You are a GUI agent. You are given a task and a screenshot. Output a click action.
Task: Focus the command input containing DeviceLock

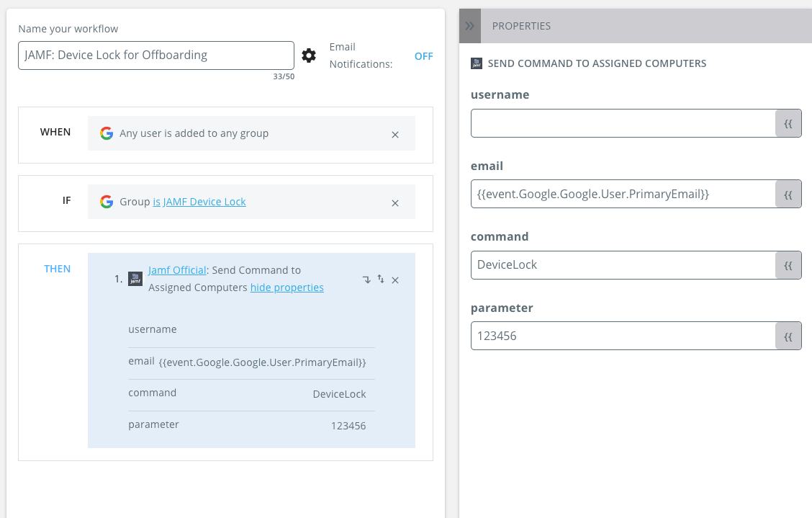tap(623, 265)
